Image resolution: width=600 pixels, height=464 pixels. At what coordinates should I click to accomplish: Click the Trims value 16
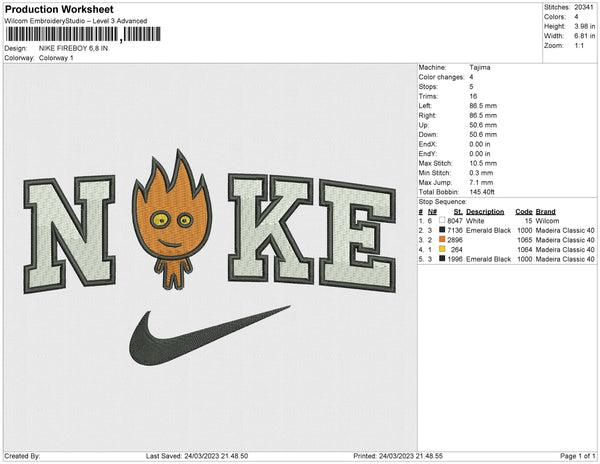[473, 96]
